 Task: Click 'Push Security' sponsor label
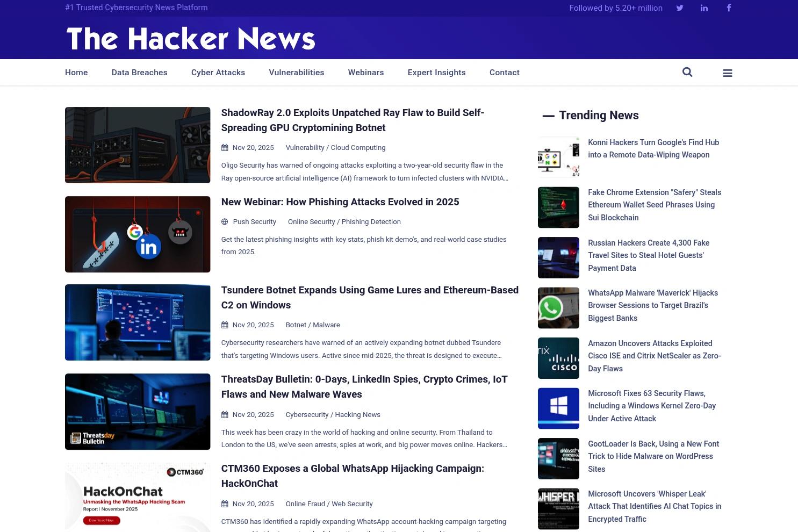point(254,222)
